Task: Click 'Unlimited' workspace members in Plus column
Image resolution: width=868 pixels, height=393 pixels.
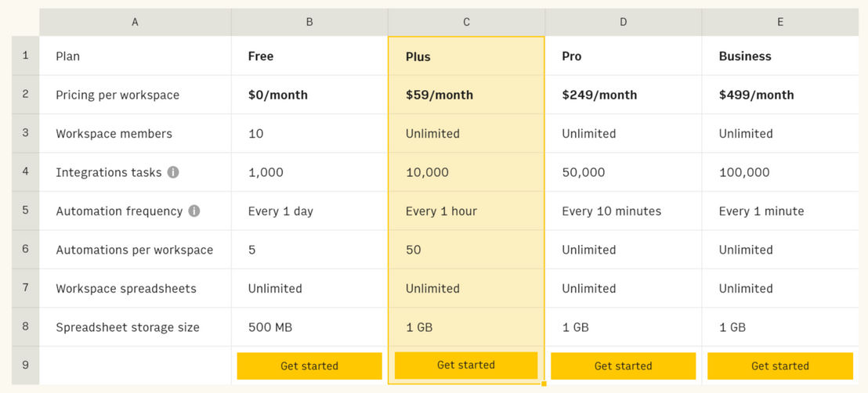Action: pos(432,134)
